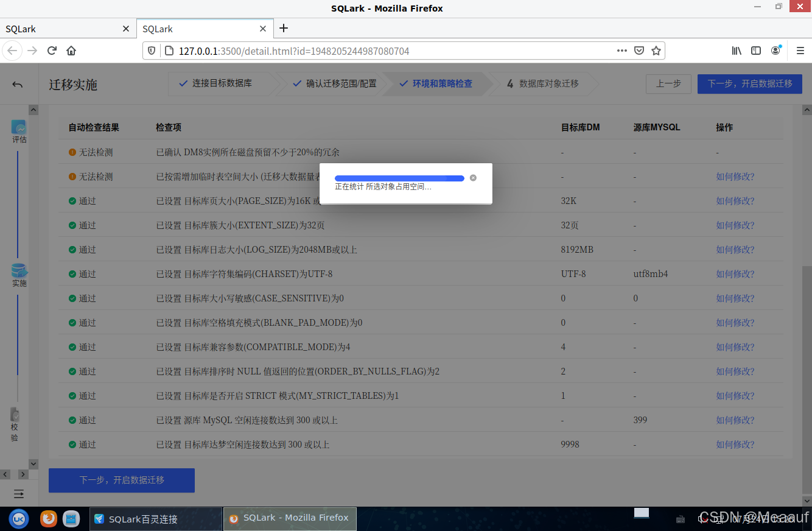Open the UOS launcher in the taskbar
Image resolution: width=812 pixels, height=531 pixels.
19,518
